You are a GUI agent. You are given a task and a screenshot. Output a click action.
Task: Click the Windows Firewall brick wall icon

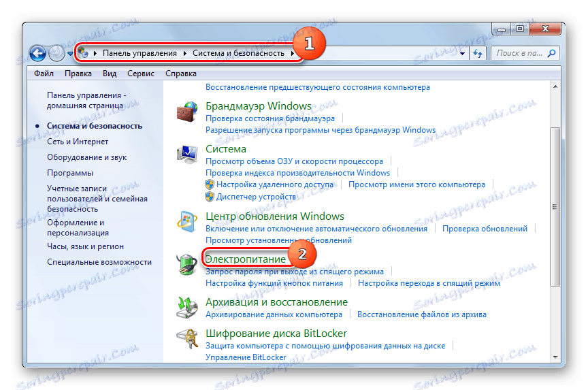(x=186, y=112)
